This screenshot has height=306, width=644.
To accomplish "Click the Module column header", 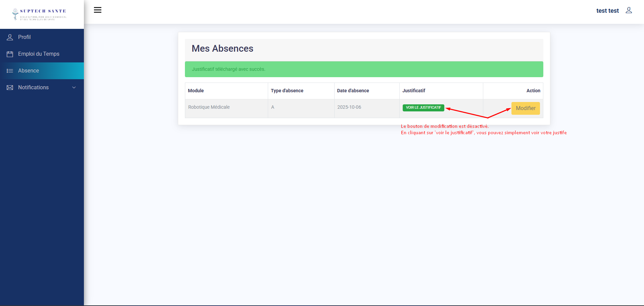I will [196, 91].
